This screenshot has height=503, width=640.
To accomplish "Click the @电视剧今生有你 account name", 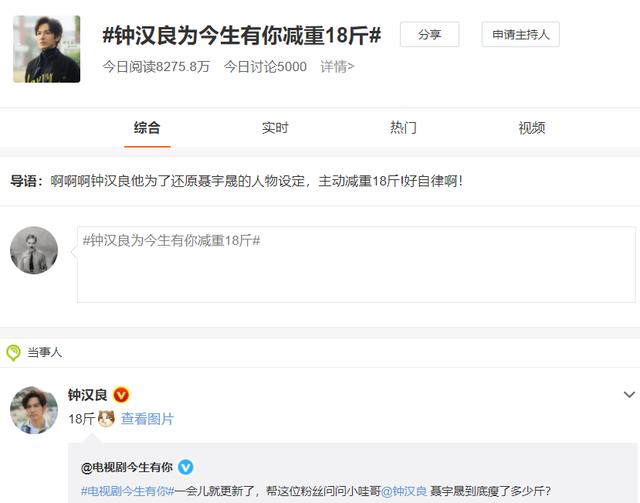I will tap(127, 467).
